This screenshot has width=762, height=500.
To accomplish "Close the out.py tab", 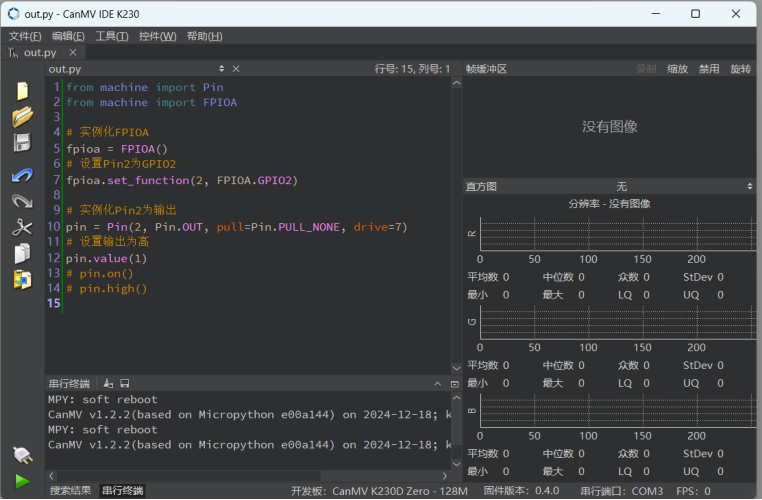I will tap(73, 52).
